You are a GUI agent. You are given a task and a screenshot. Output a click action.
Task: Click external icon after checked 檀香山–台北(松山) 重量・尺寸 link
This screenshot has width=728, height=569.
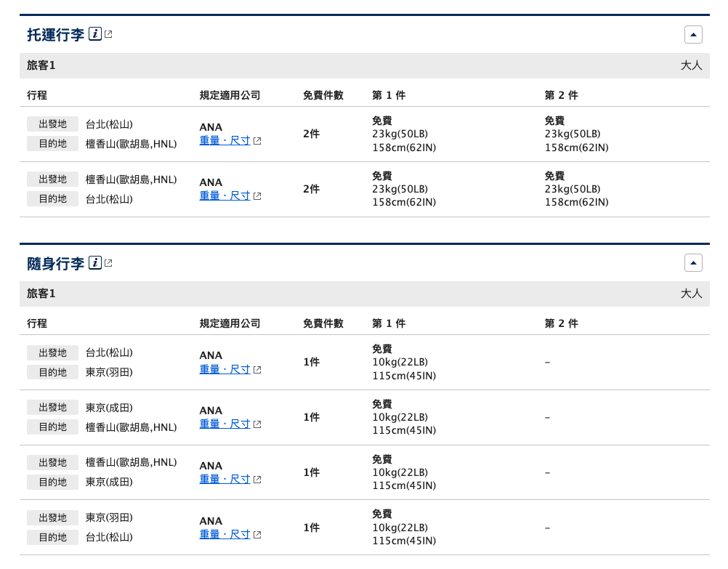pos(257,196)
